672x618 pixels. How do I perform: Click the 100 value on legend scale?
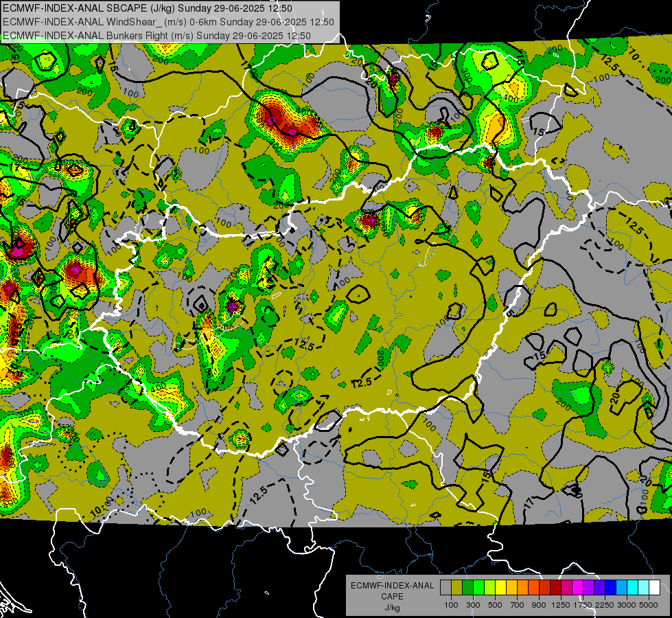point(451,605)
